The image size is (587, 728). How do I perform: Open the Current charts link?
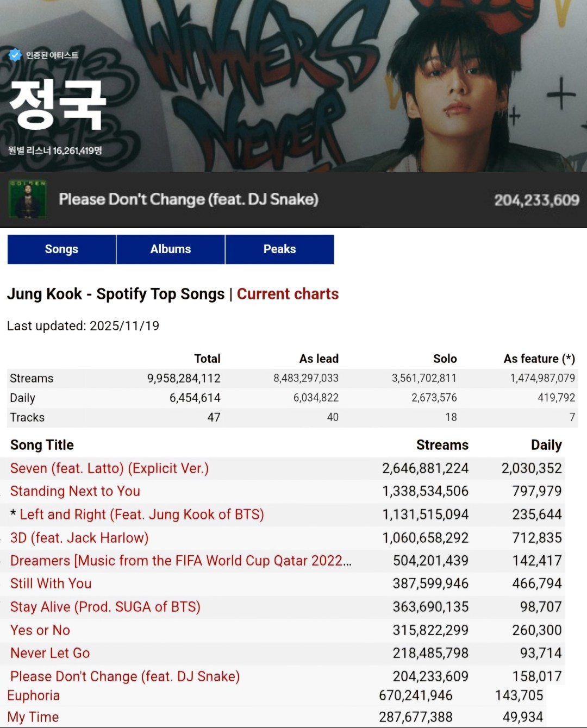(x=288, y=294)
